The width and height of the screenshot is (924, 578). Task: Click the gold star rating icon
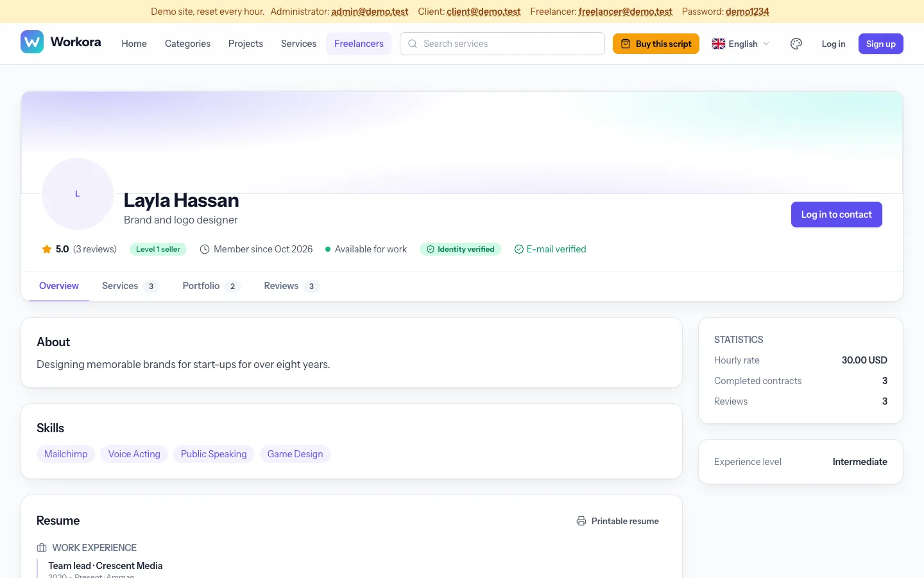[x=47, y=249]
